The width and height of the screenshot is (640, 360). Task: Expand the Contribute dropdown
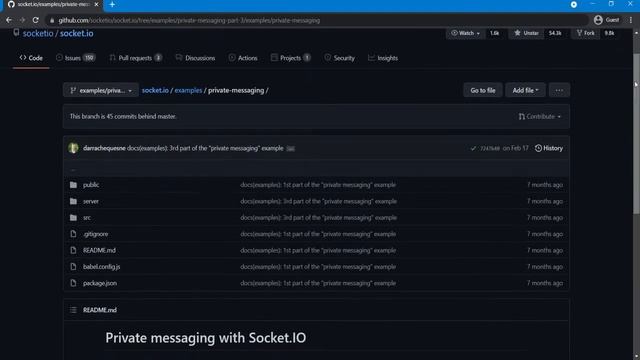[x=539, y=117]
